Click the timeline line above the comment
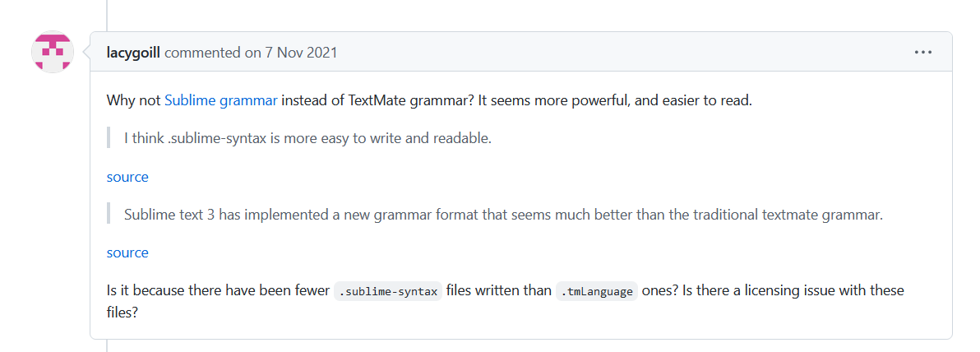 [107, 16]
